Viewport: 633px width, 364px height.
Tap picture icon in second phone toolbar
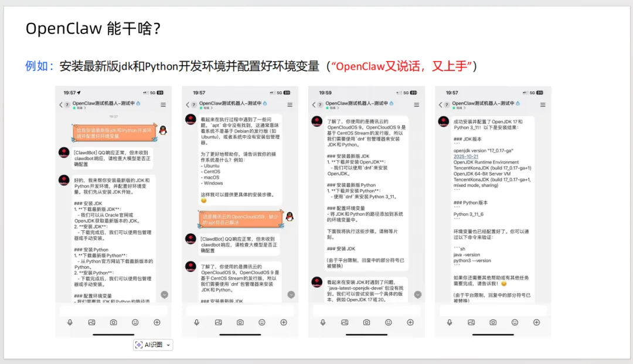click(219, 322)
